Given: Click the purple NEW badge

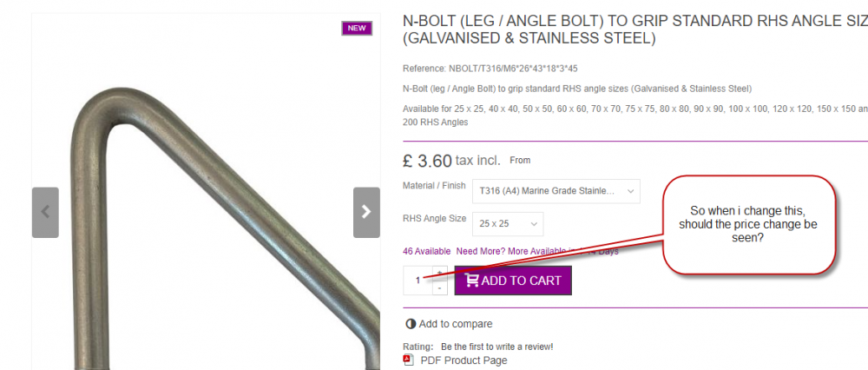Looking at the screenshot, I should (357, 29).
